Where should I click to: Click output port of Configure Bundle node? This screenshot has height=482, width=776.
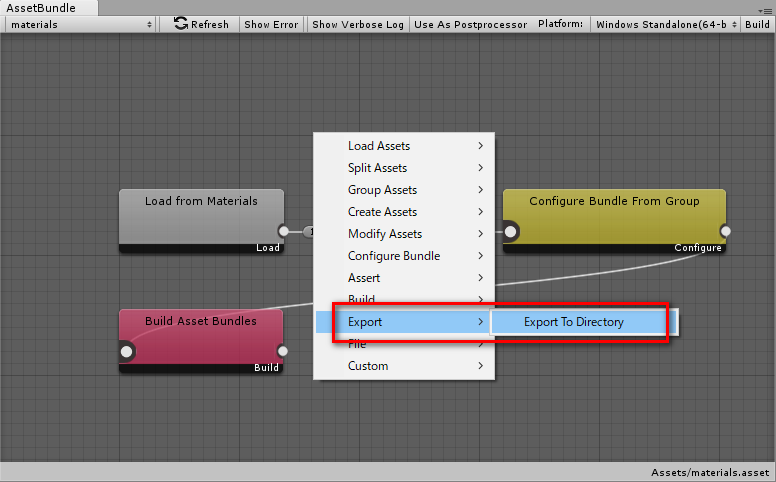click(x=726, y=231)
